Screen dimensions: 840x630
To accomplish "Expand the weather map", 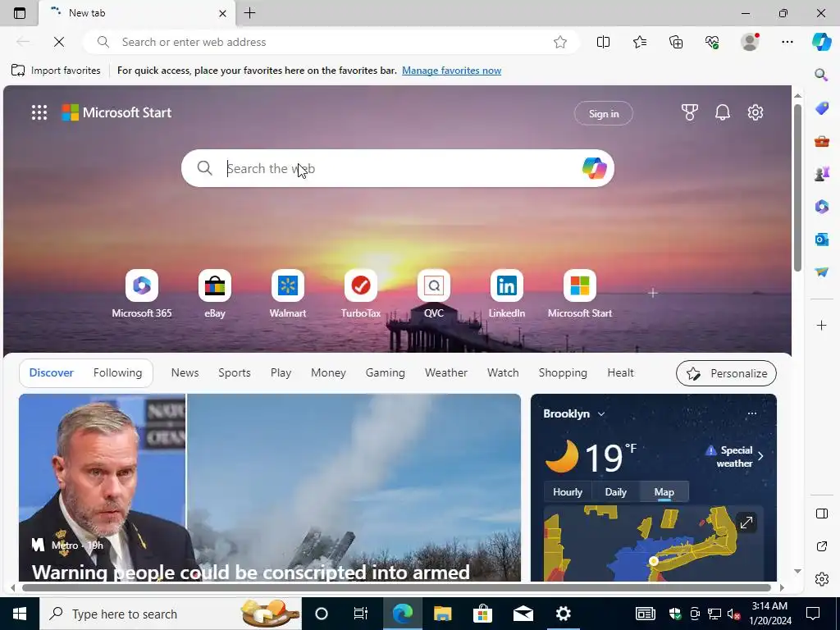I will (x=746, y=523).
